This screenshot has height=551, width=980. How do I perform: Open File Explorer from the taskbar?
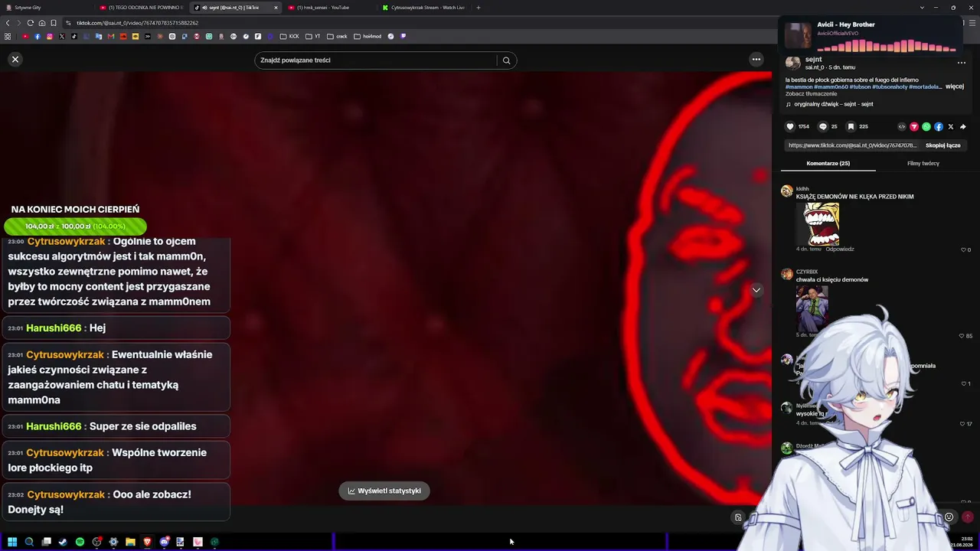[130, 542]
